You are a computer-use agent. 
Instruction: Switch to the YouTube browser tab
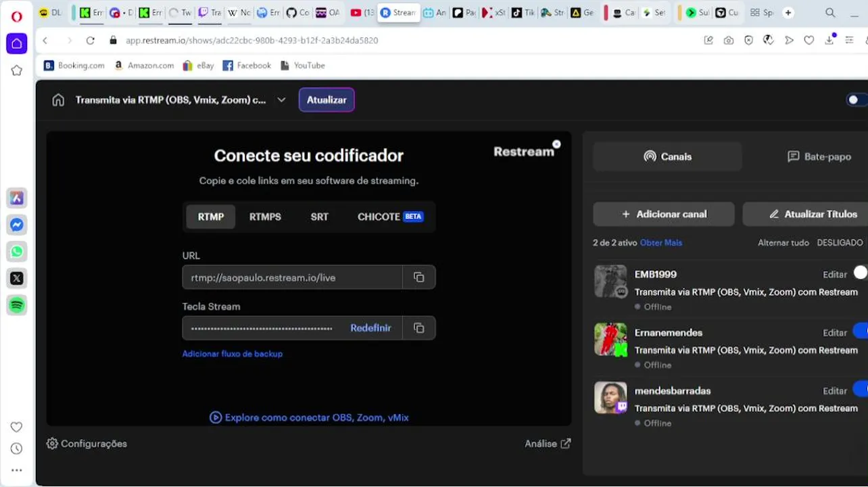coord(362,13)
